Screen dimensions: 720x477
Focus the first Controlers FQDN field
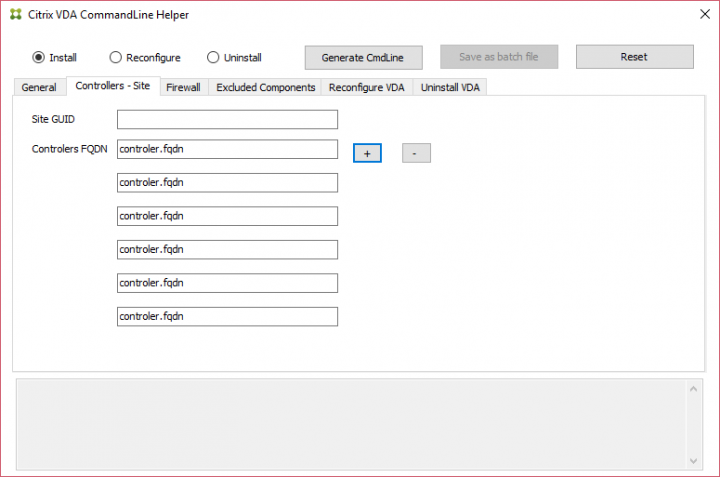[x=227, y=149]
